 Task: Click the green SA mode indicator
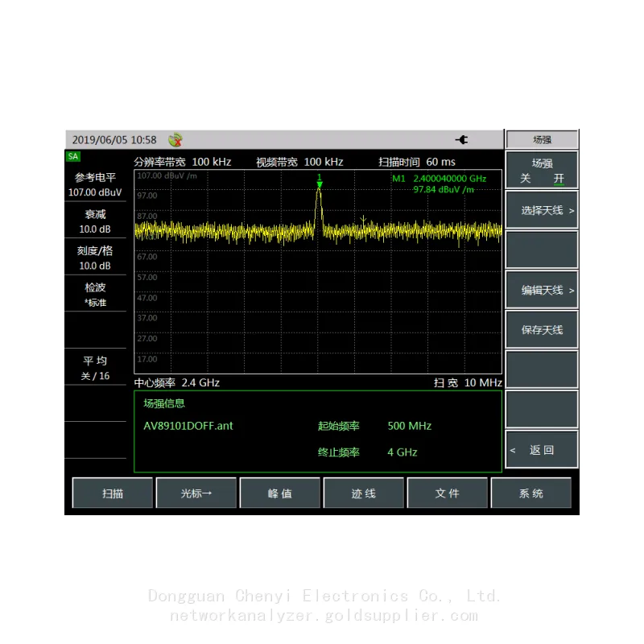tap(73, 156)
